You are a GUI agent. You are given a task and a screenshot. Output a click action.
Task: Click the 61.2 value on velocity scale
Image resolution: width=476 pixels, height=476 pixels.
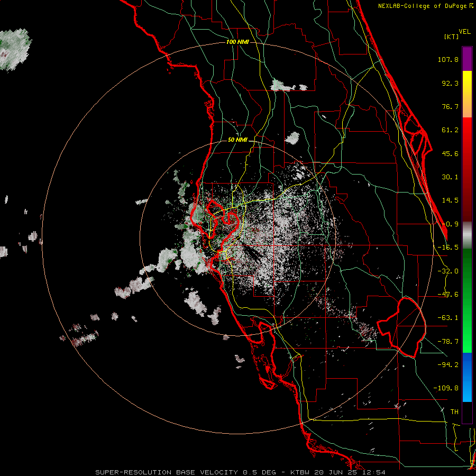coord(450,130)
